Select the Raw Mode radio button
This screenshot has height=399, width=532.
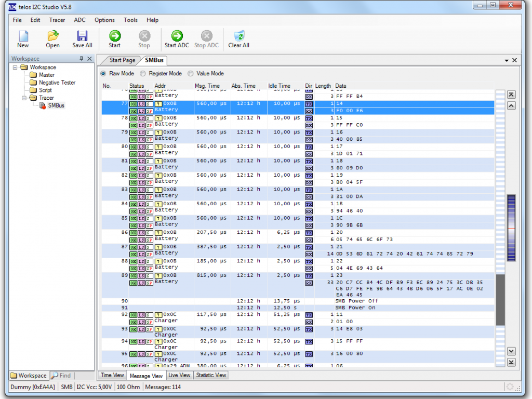(x=103, y=74)
